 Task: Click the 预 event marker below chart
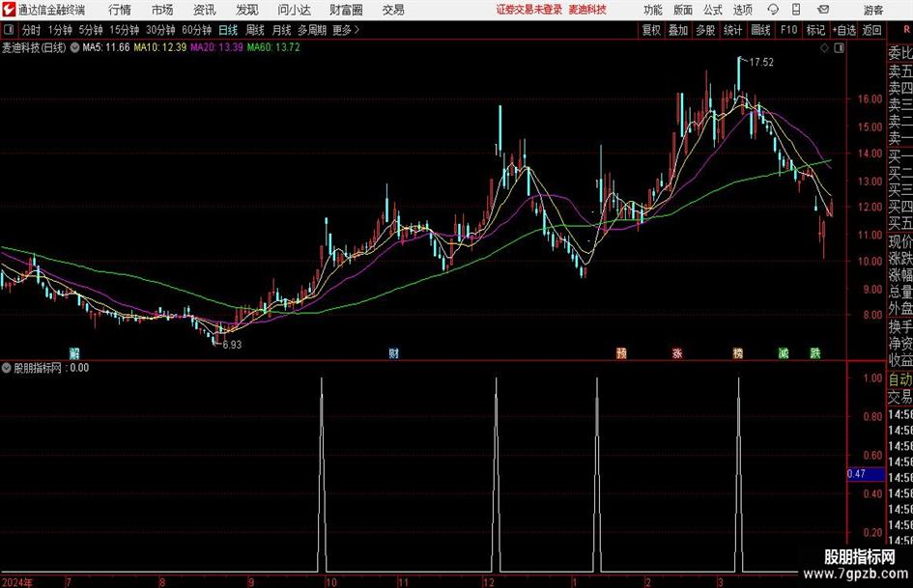(x=621, y=352)
